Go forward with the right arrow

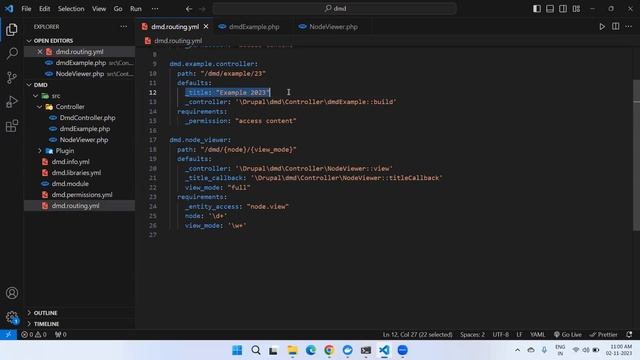click(x=202, y=9)
